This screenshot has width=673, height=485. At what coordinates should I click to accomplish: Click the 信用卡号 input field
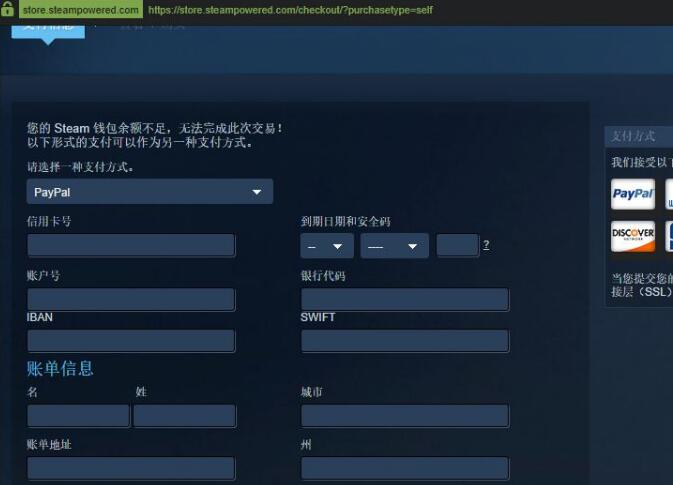(131, 246)
